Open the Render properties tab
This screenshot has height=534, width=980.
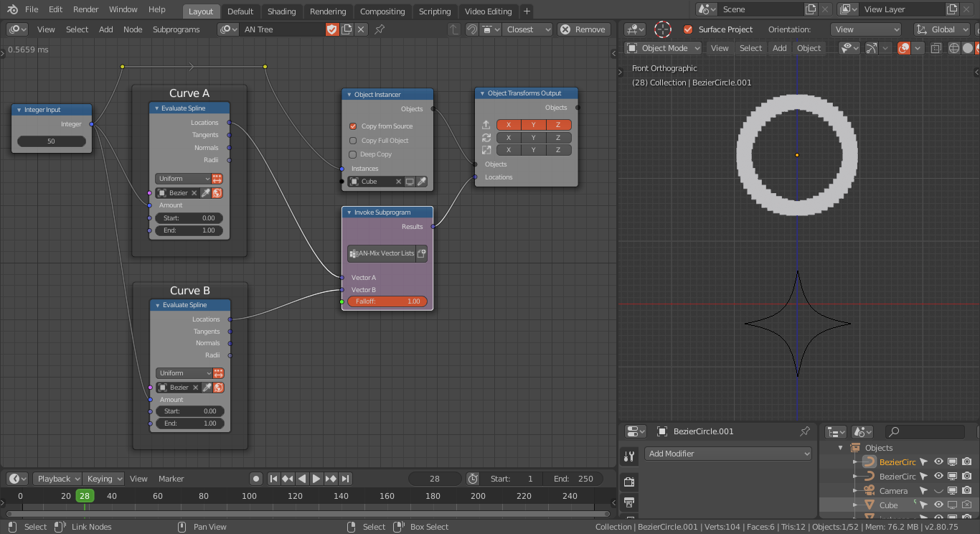(x=629, y=481)
